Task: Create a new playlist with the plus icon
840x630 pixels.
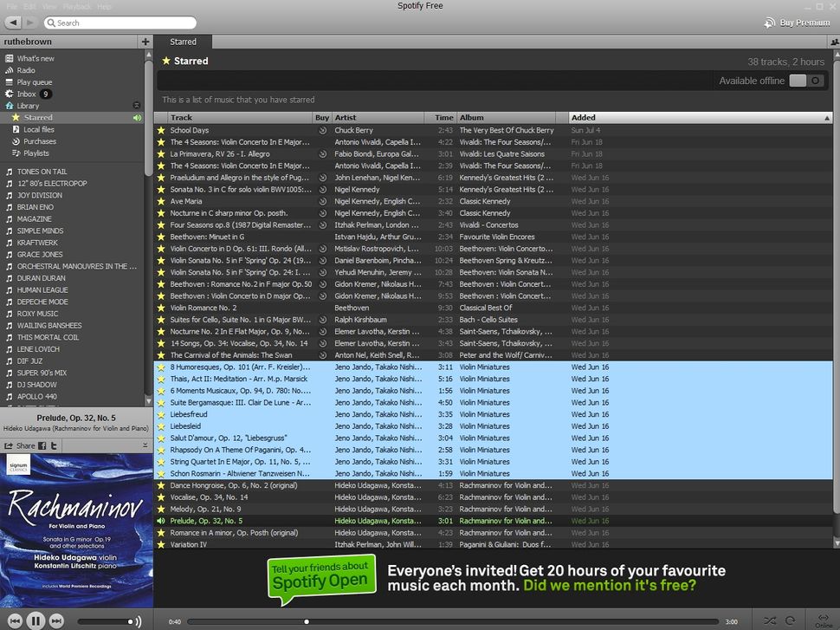Action: pos(145,42)
